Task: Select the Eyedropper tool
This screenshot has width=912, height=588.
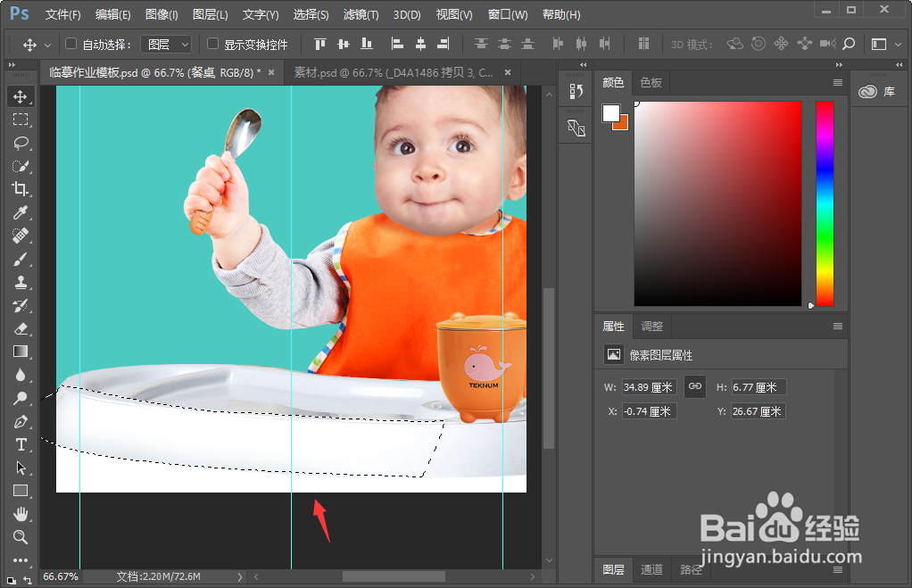Action: click(21, 212)
